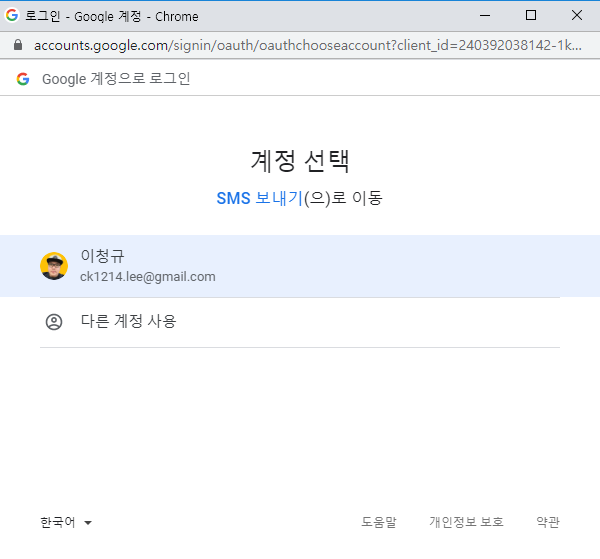Click the 이청규 name text
The image size is (600, 559).
click(x=102, y=256)
